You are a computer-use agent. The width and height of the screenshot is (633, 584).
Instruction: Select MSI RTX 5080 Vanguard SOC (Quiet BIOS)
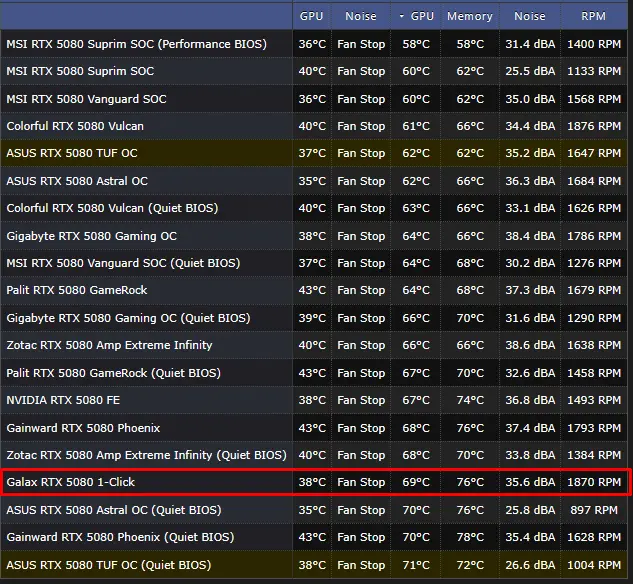coord(123,263)
